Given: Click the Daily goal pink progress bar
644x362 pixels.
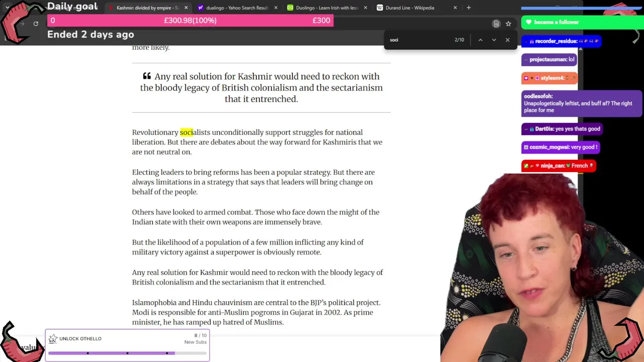Looking at the screenshot, I should pyautogui.click(x=190, y=21).
